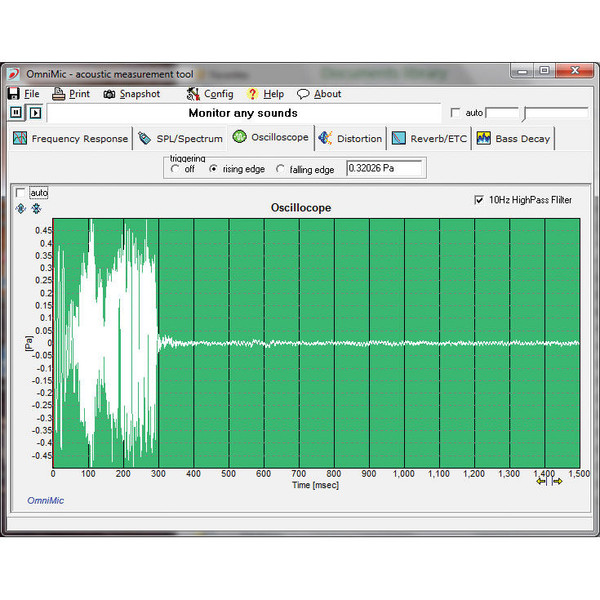Image resolution: width=600 pixels, height=600 pixels.
Task: Pause the measurement with the pause button
Action: point(16,112)
